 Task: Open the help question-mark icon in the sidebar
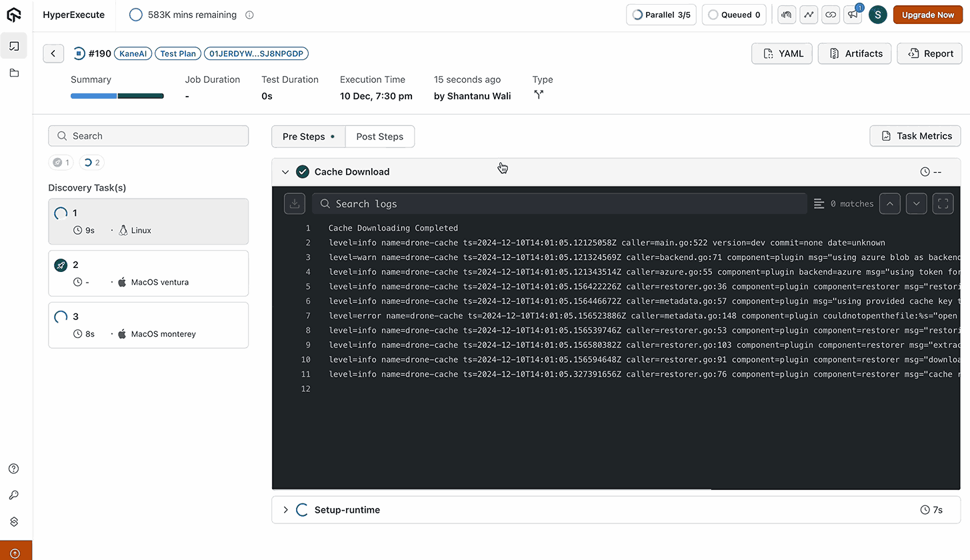tap(13, 469)
